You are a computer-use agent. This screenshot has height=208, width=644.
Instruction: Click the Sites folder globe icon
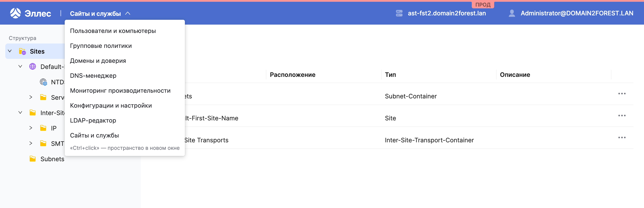click(22, 51)
